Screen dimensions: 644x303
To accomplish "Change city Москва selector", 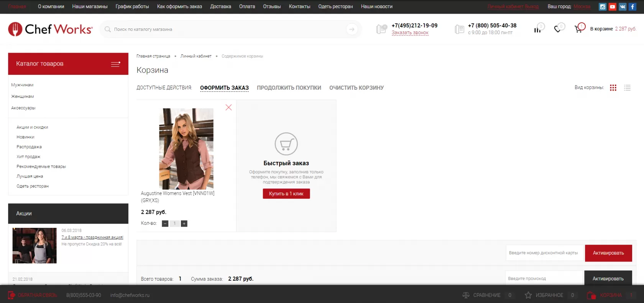I will (x=582, y=7).
